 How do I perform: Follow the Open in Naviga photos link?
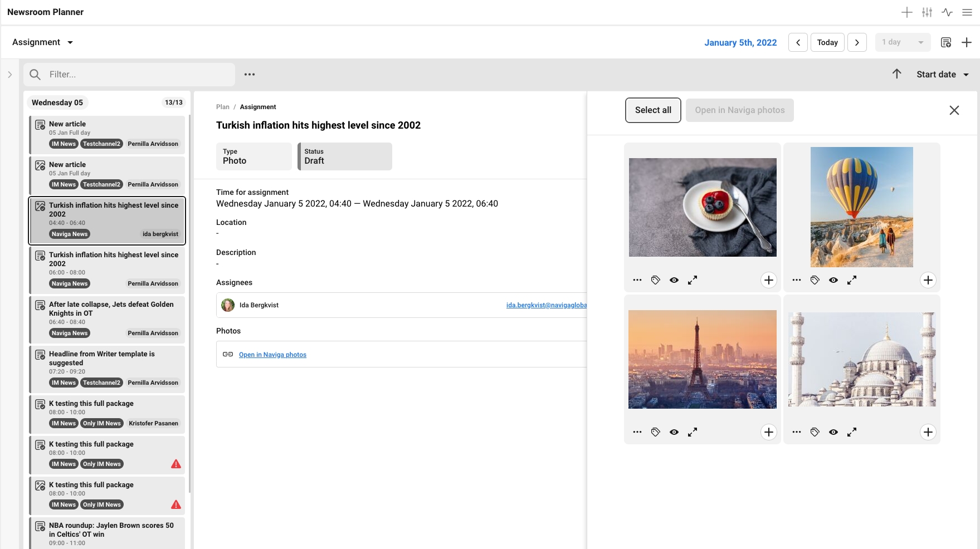click(x=272, y=355)
